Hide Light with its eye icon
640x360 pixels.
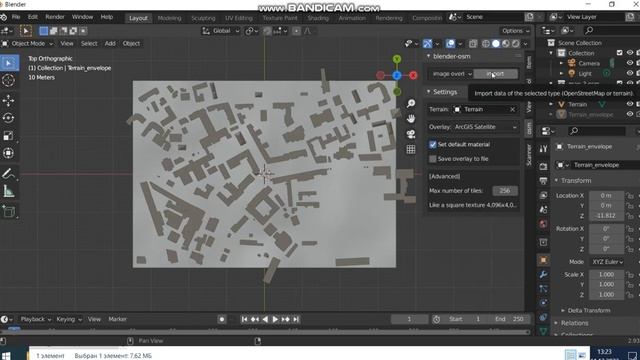(x=630, y=73)
